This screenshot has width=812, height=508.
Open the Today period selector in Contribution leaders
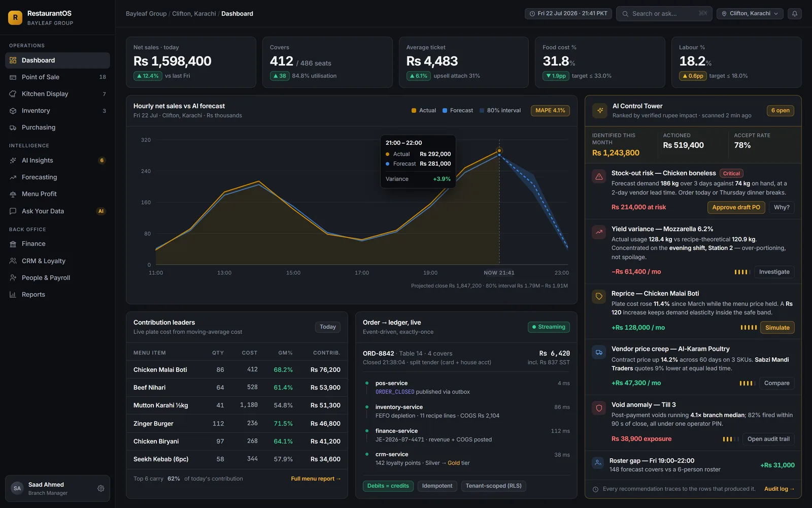coord(328,327)
